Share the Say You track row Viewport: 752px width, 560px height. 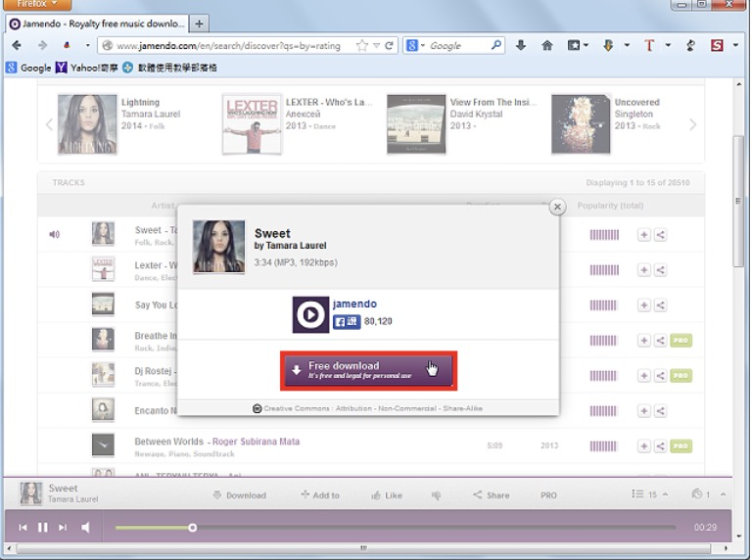(x=660, y=304)
